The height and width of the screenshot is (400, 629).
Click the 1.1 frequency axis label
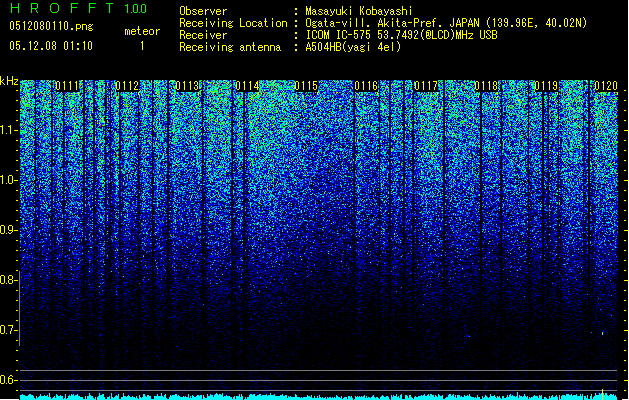pos(8,131)
